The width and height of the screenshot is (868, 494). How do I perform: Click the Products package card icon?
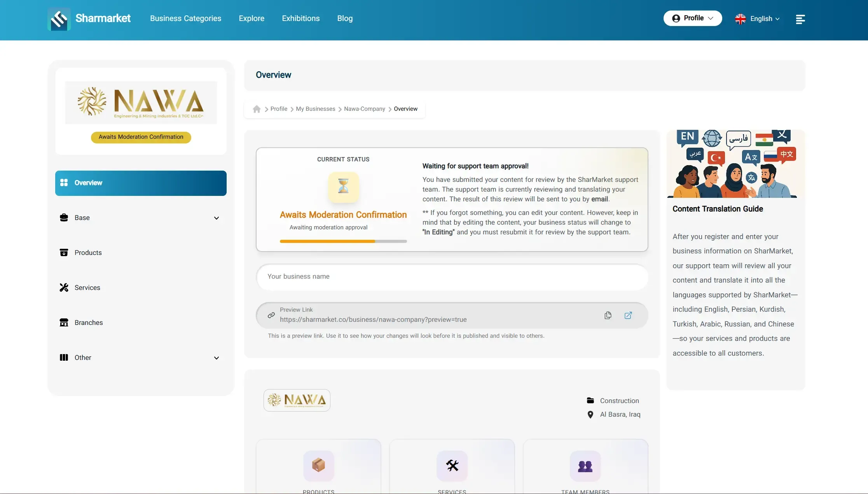318,465
